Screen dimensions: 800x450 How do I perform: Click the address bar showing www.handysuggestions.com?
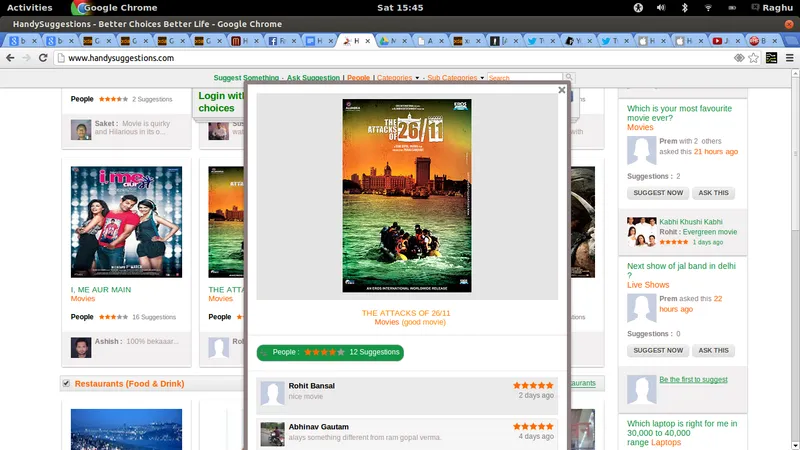point(395,58)
